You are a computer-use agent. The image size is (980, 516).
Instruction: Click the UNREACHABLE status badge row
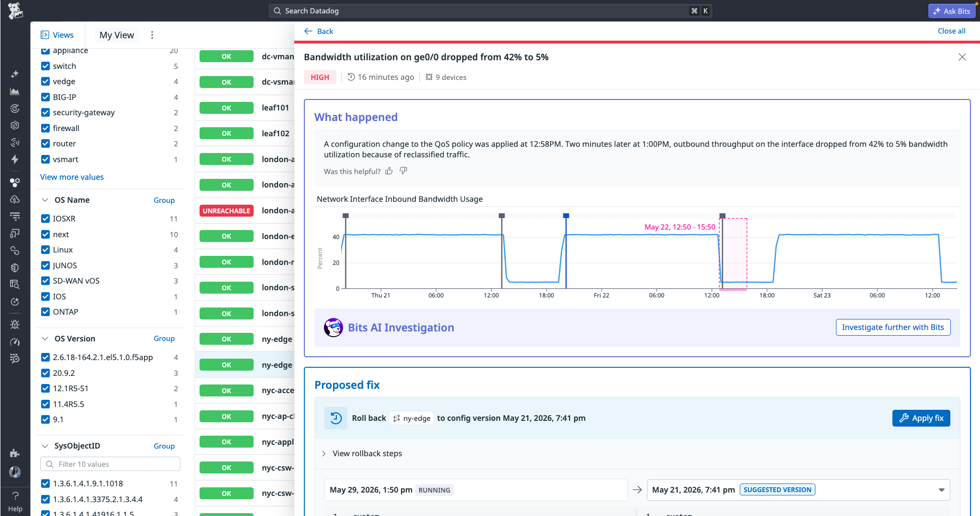[226, 210]
